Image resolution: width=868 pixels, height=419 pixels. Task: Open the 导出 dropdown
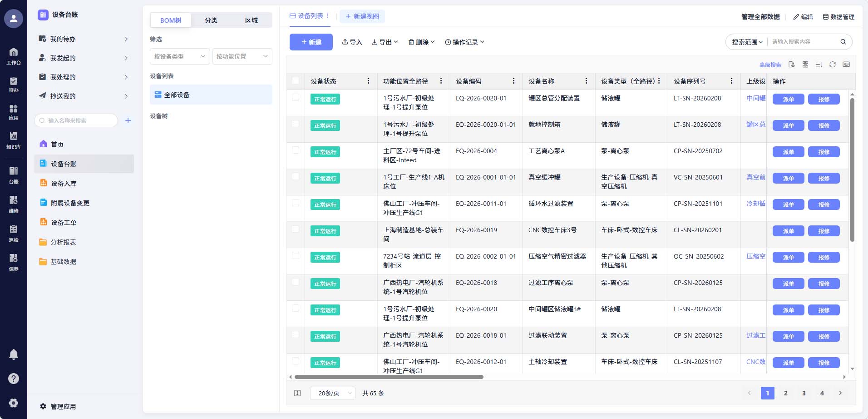[x=385, y=42]
